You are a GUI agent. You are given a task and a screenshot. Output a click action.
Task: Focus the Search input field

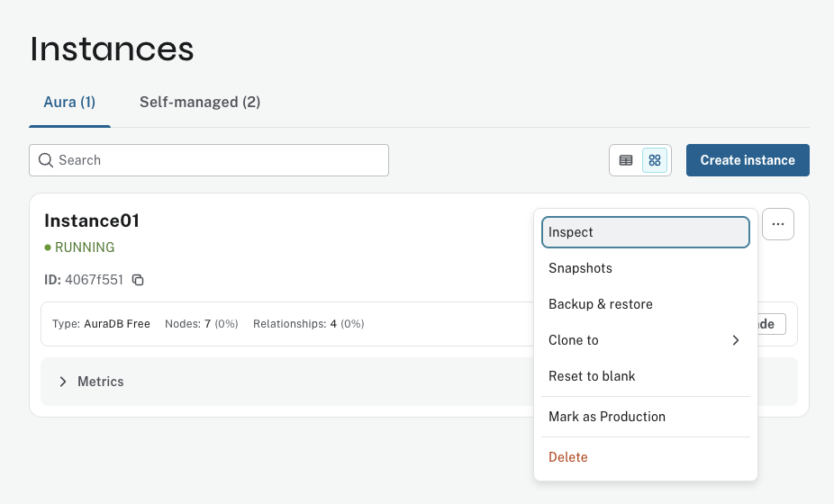click(x=216, y=160)
